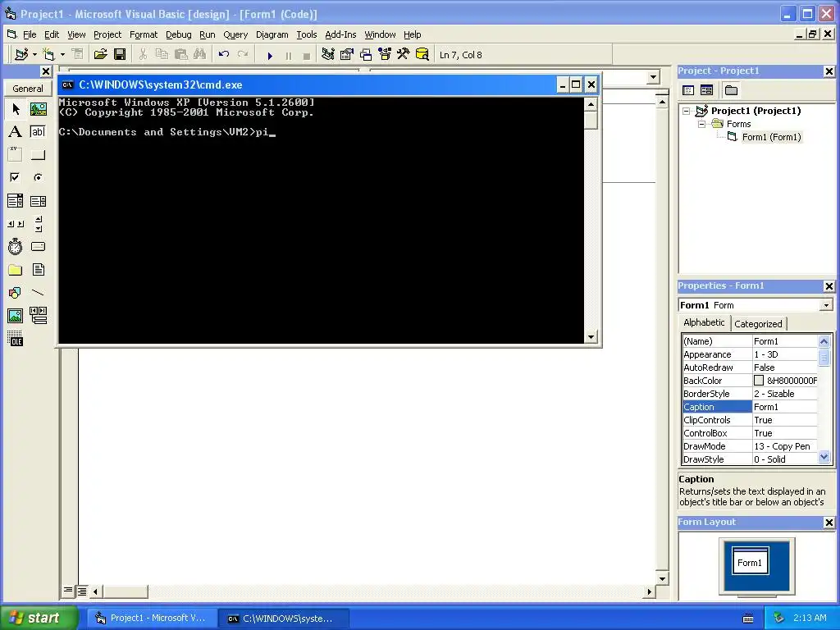Toggle Procedure View button in code window
This screenshot has height=630, width=840.
click(x=68, y=591)
